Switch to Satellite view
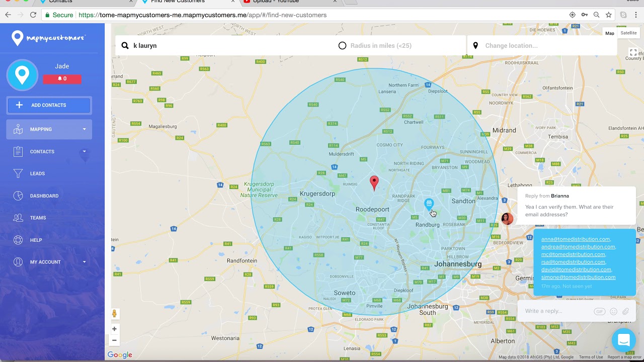 coord(628,33)
